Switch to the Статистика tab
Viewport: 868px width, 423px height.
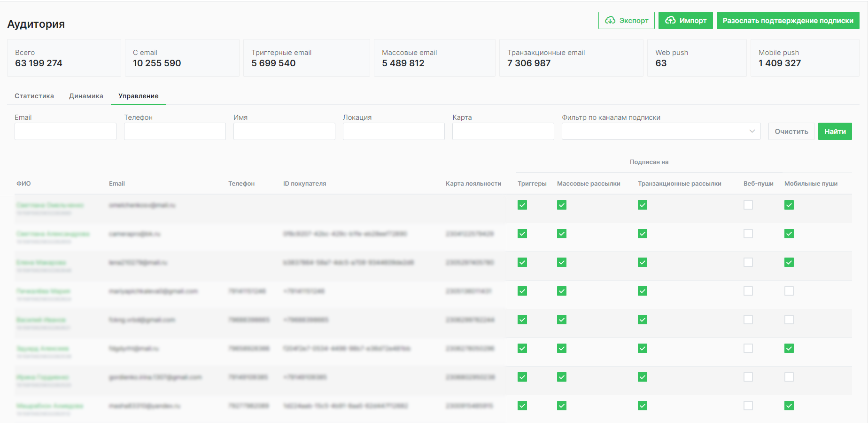coord(34,96)
